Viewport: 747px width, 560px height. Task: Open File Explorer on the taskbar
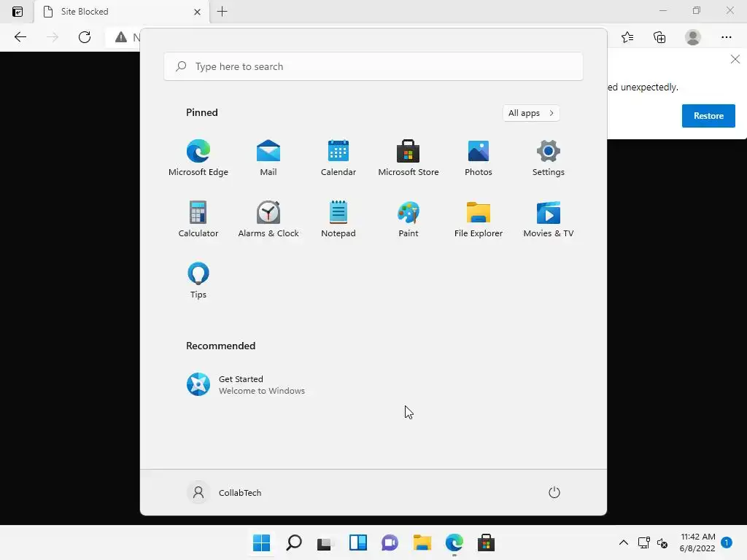(x=422, y=542)
